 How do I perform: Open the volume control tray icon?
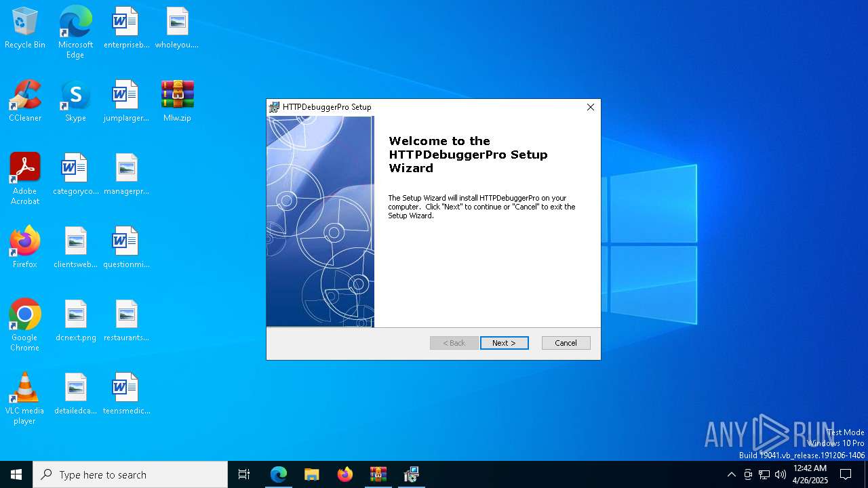[781, 474]
